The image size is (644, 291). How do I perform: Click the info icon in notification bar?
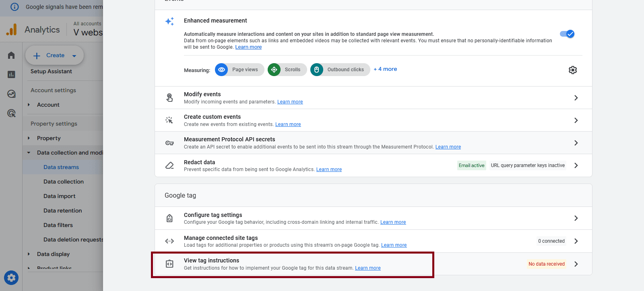(14, 7)
